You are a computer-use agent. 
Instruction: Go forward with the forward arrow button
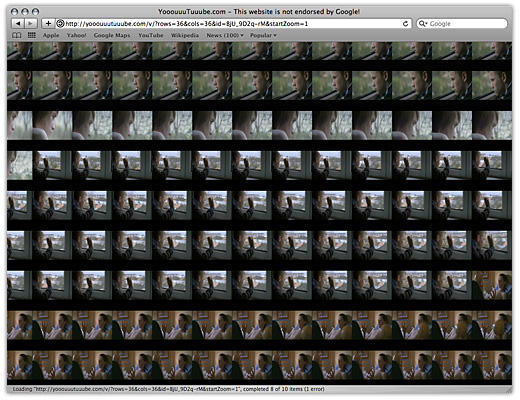pyautogui.click(x=30, y=23)
